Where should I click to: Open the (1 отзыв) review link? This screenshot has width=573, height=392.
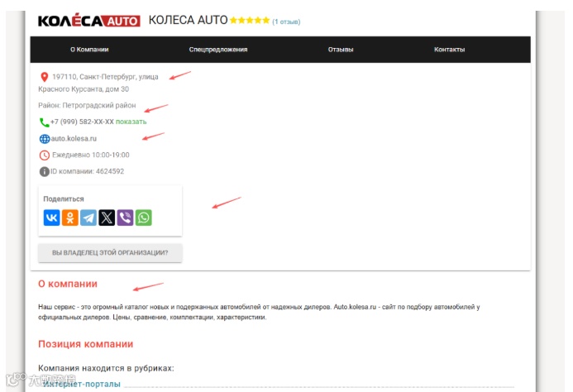(x=286, y=22)
